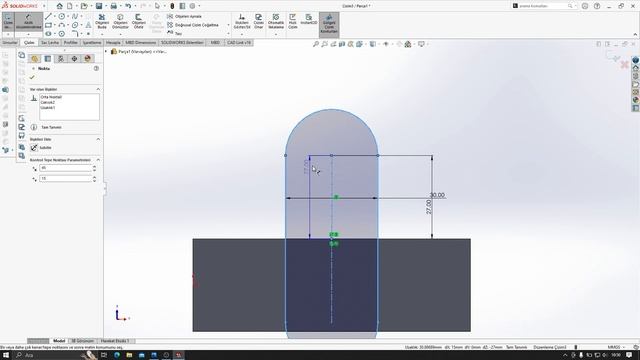Open dropdown next to Doğrusal Çizim Çoğaltma
Screen dimensions: 640x360
coord(228,25)
